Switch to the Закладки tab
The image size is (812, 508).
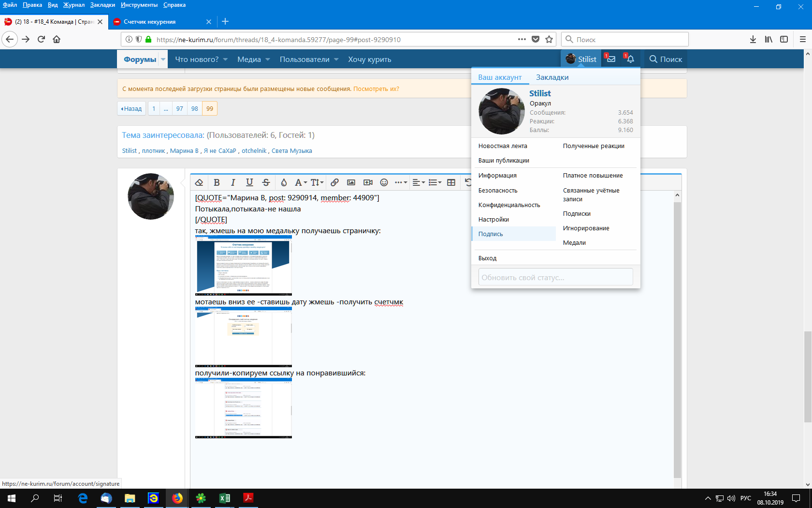click(552, 77)
